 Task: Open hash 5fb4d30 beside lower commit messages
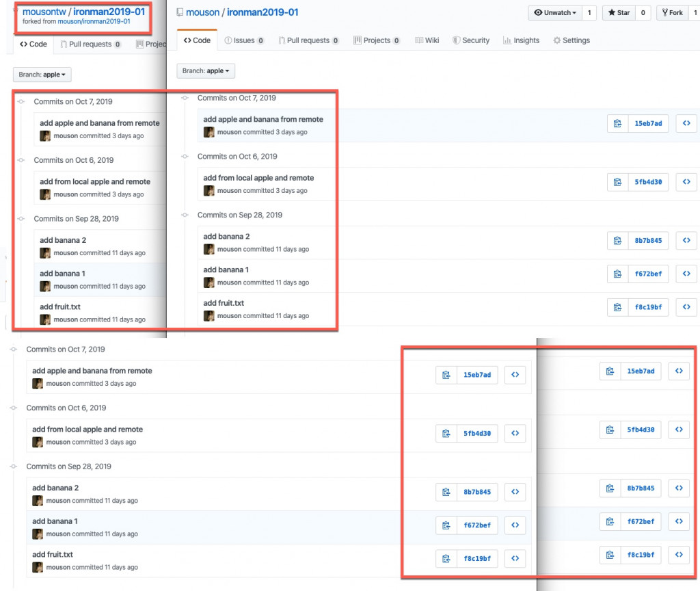pyautogui.click(x=477, y=433)
